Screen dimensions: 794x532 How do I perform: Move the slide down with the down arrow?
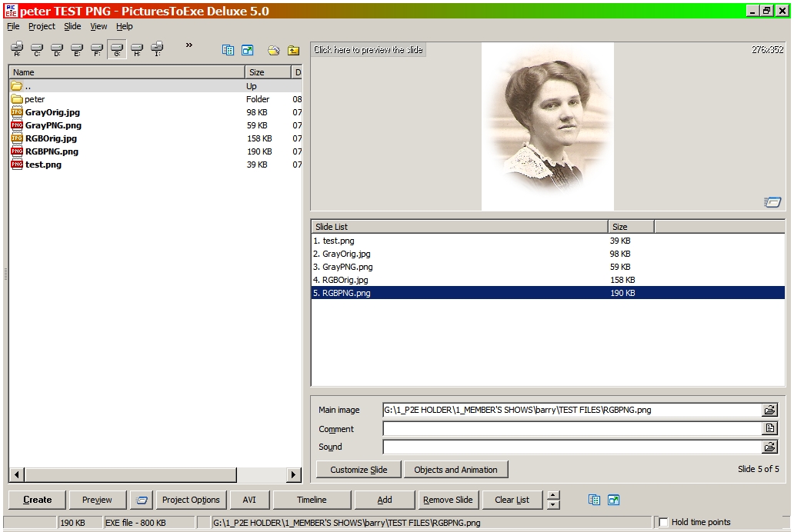553,505
